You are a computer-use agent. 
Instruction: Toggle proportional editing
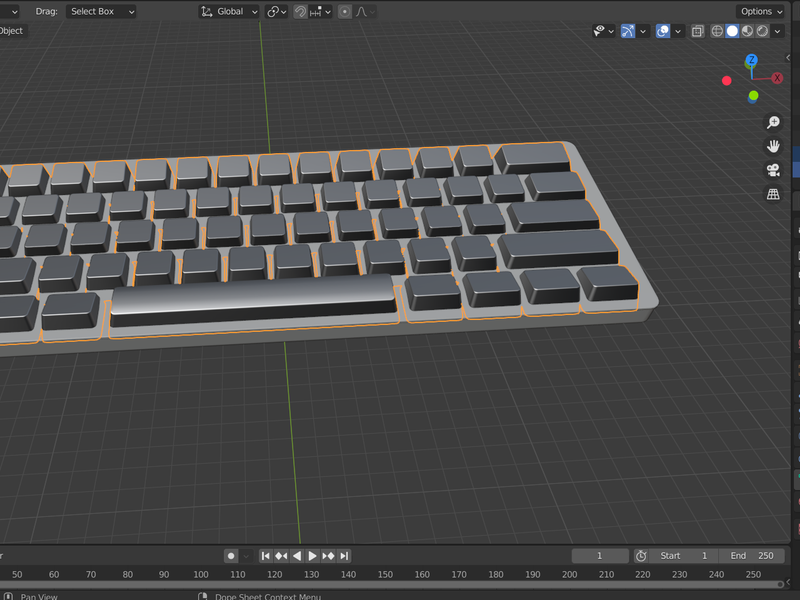345,12
